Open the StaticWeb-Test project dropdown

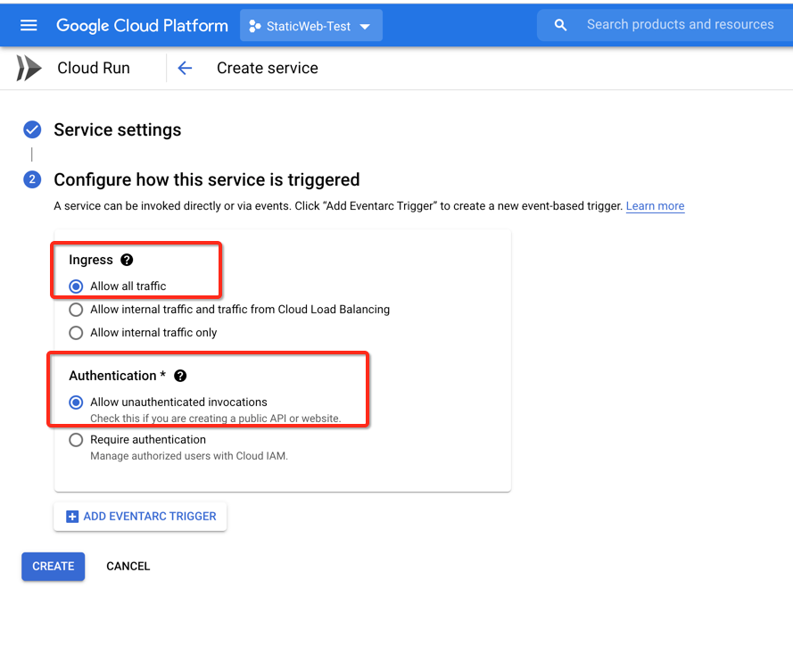(x=310, y=25)
